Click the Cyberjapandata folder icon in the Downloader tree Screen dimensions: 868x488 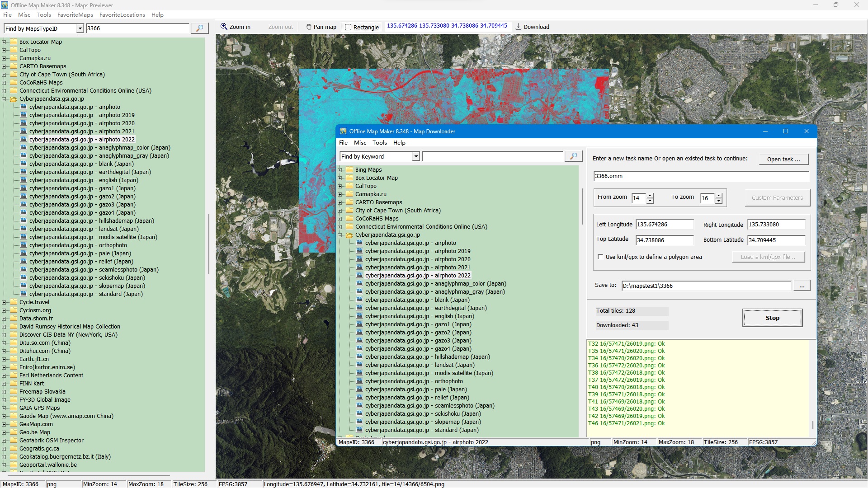coord(349,235)
